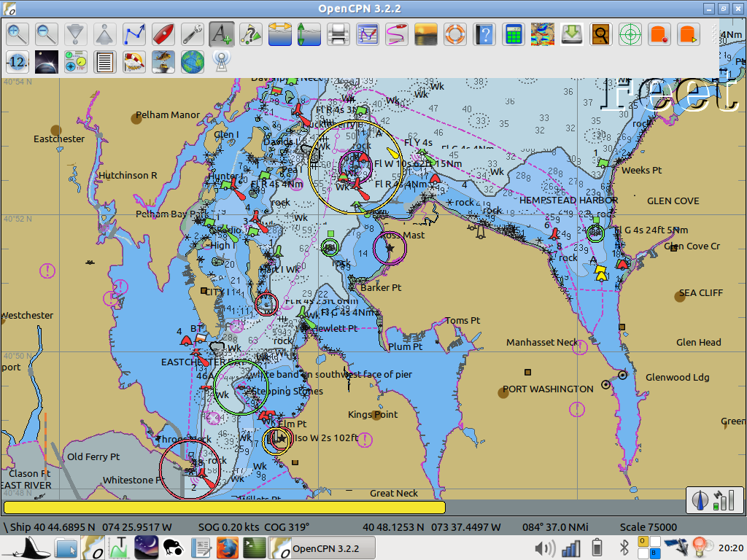Shift to larger scale chart (down funnel)
This screenshot has width=747, height=560.
[x=76, y=34]
